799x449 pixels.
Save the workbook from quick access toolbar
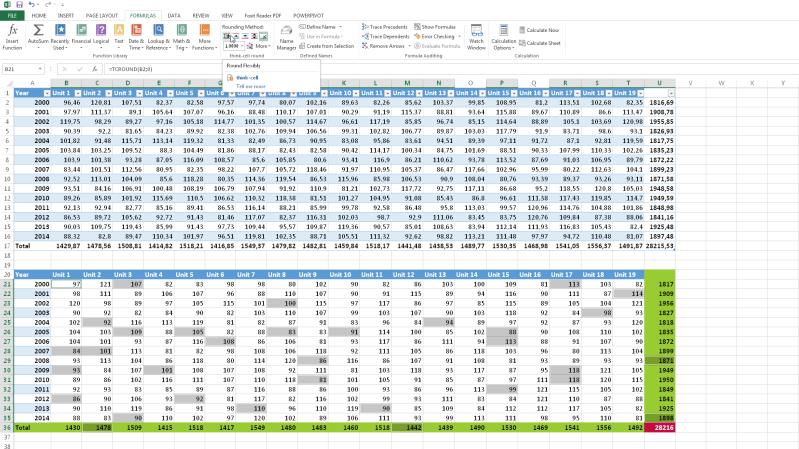19,5
